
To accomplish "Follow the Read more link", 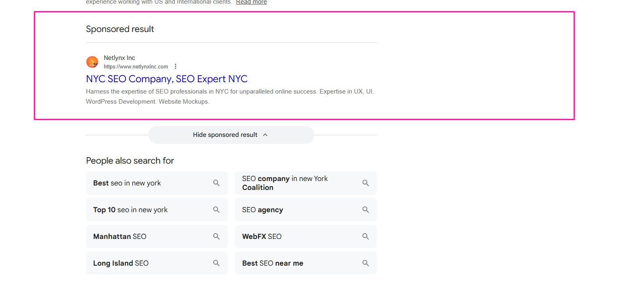I will [251, 2].
